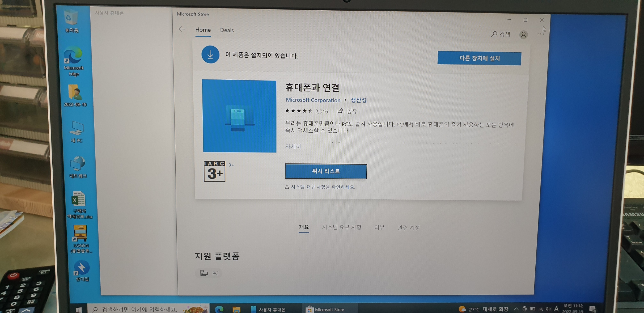Switch to 사용자 휴대폰 taskbar app
This screenshot has height=313, width=644.
269,309
